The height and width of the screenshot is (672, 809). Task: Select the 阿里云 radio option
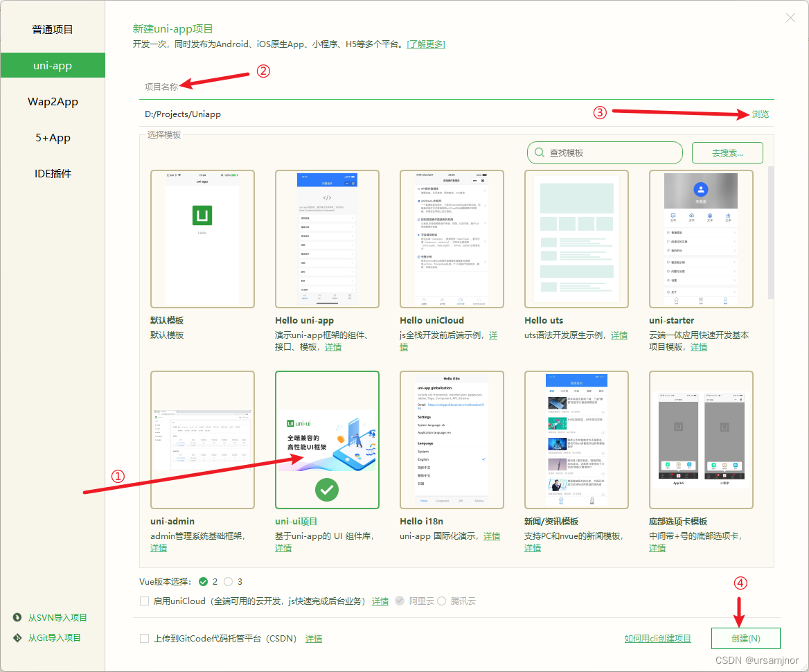tap(400, 601)
